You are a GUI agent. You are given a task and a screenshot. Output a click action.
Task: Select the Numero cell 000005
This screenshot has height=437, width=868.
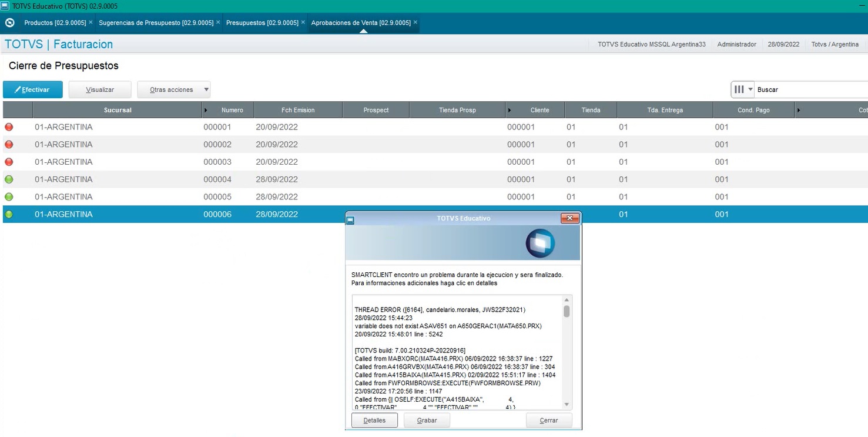pos(217,196)
